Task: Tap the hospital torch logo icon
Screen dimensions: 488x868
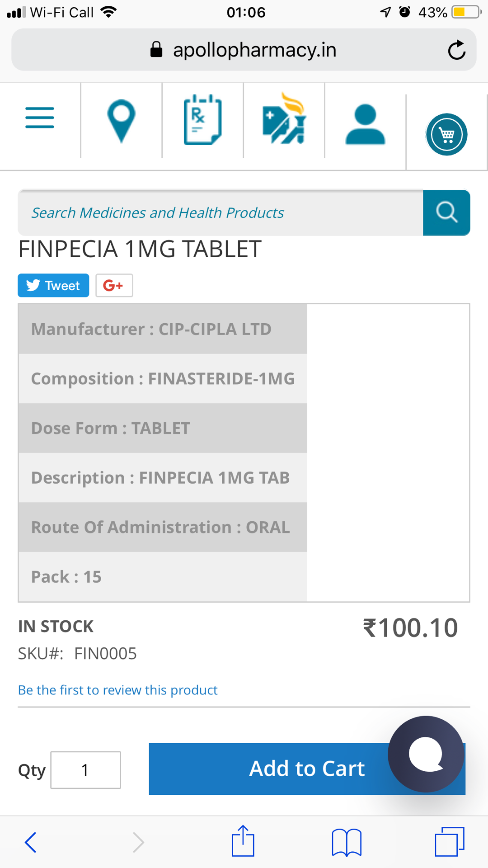Action: tap(284, 118)
